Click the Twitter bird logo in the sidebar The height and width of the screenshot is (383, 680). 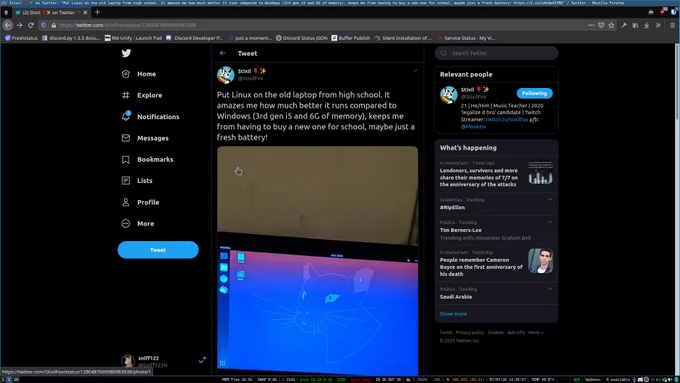click(126, 53)
